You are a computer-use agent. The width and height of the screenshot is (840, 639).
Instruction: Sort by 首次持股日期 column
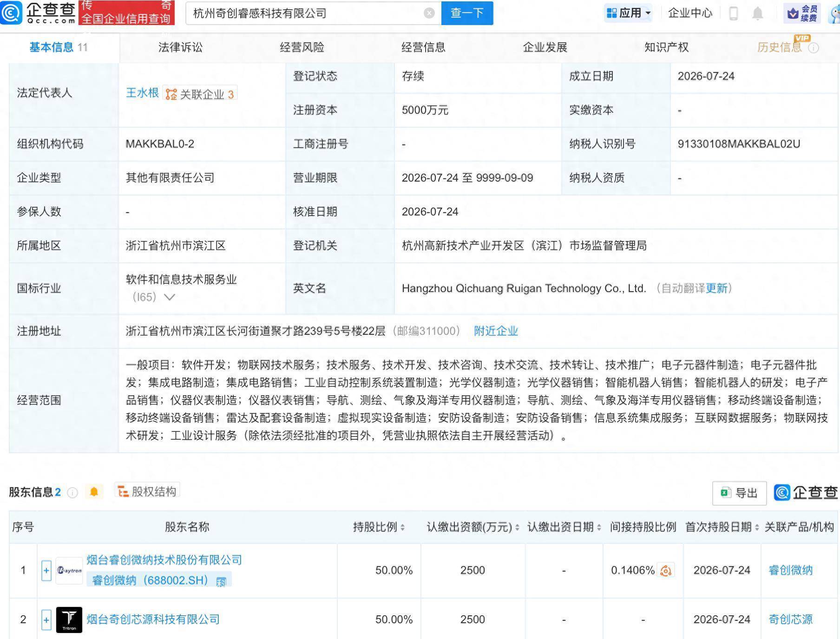[x=722, y=527]
